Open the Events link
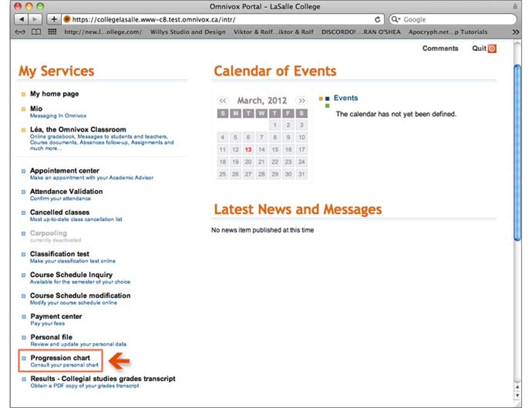This screenshot has width=532, height=408. [x=346, y=98]
